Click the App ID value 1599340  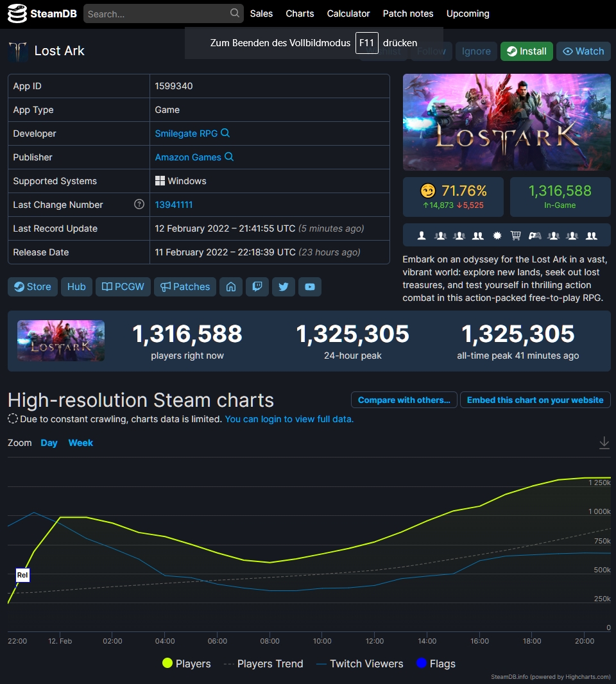tap(174, 86)
